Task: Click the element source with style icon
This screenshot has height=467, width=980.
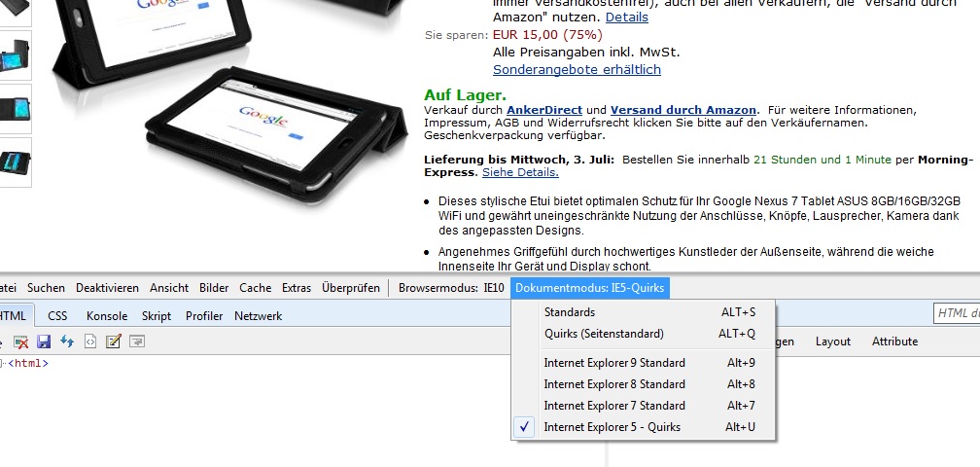Action: point(90,341)
